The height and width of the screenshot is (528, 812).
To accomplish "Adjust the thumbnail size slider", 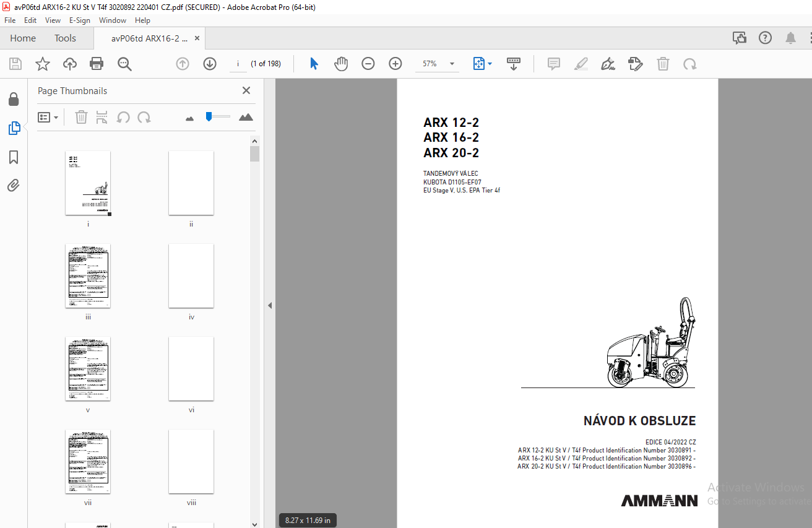I will click(x=218, y=116).
